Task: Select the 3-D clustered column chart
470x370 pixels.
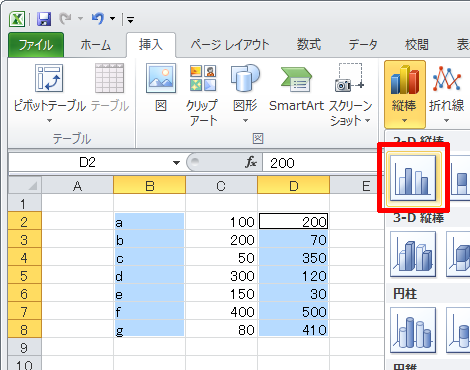Action: pyautogui.click(x=413, y=254)
